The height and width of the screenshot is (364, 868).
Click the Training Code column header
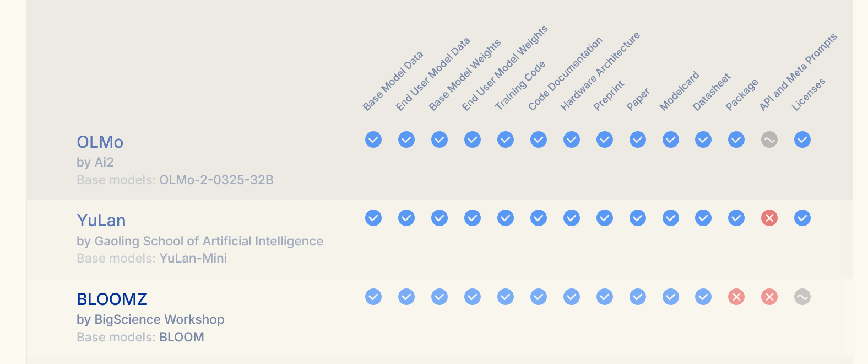(x=520, y=85)
